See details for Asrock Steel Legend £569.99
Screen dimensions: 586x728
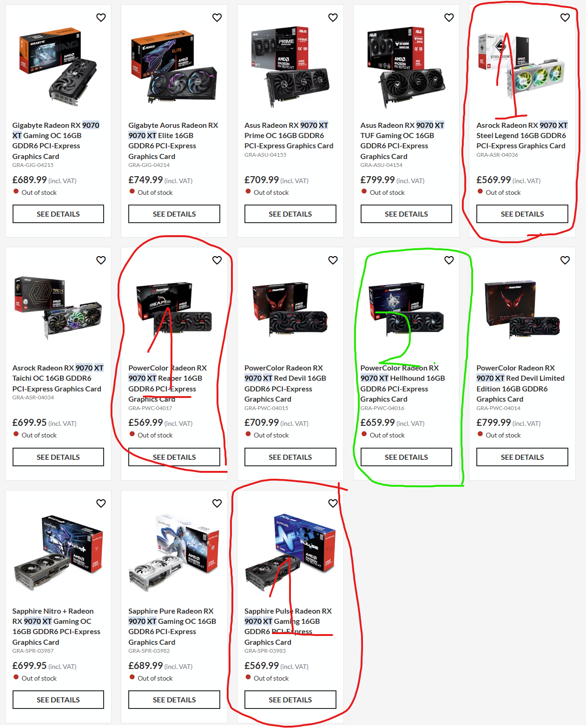tap(522, 214)
